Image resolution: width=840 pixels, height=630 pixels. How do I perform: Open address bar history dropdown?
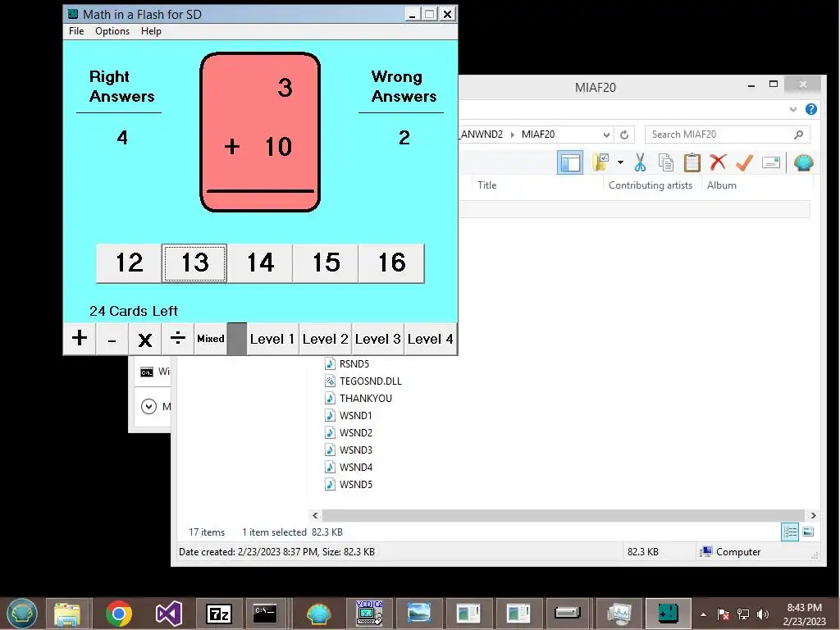click(606, 135)
